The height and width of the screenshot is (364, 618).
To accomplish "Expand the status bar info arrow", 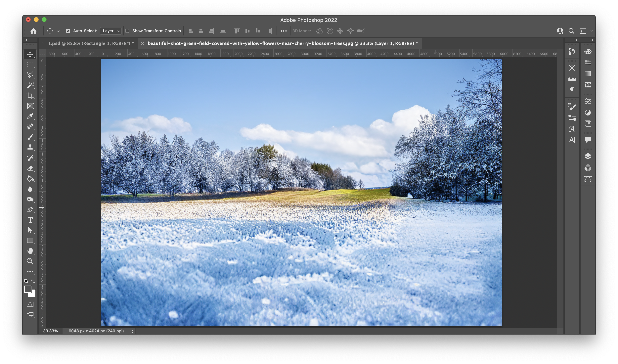I will [x=132, y=331].
